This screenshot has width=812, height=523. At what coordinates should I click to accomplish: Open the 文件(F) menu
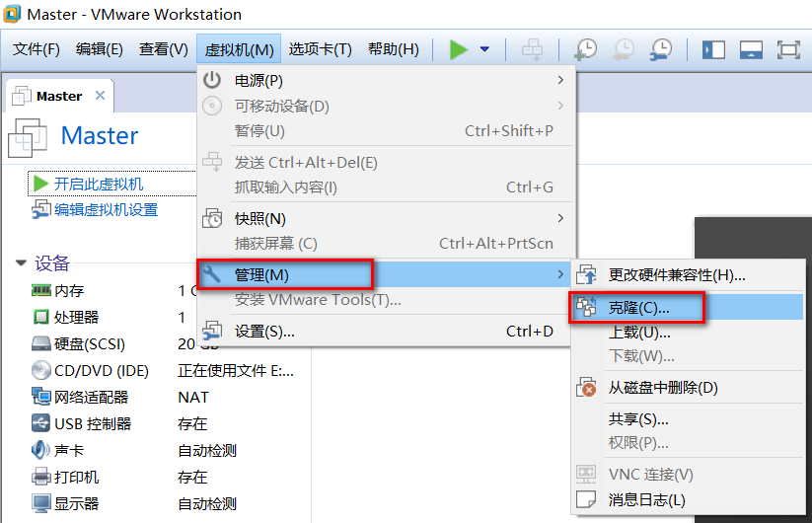click(x=37, y=49)
